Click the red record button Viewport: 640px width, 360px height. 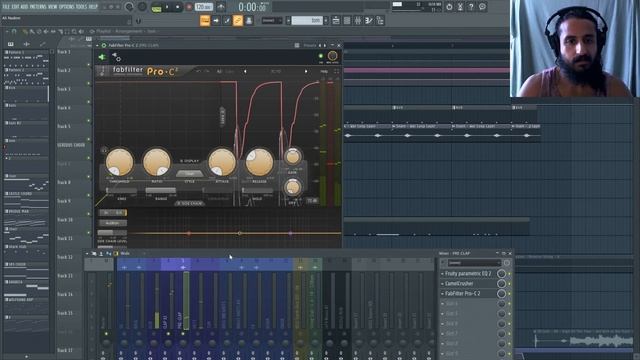click(189, 7)
